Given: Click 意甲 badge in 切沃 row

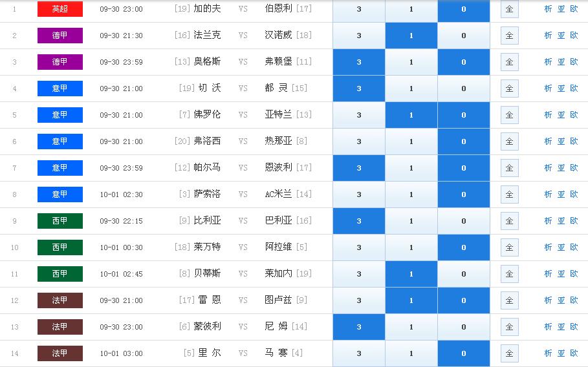Looking at the screenshot, I should coord(60,89).
